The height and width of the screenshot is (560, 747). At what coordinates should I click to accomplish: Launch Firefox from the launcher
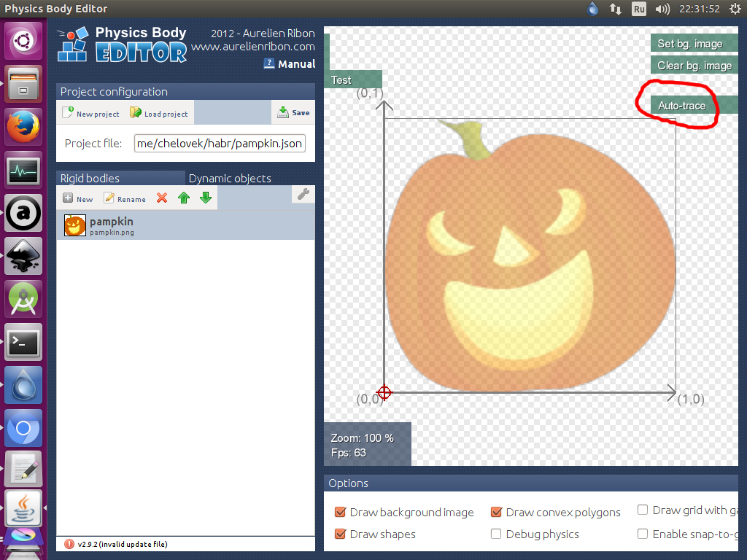click(23, 127)
